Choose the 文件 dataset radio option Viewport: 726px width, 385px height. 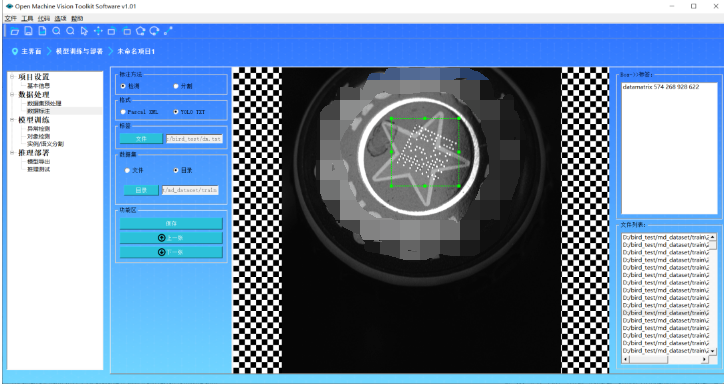coord(134,170)
